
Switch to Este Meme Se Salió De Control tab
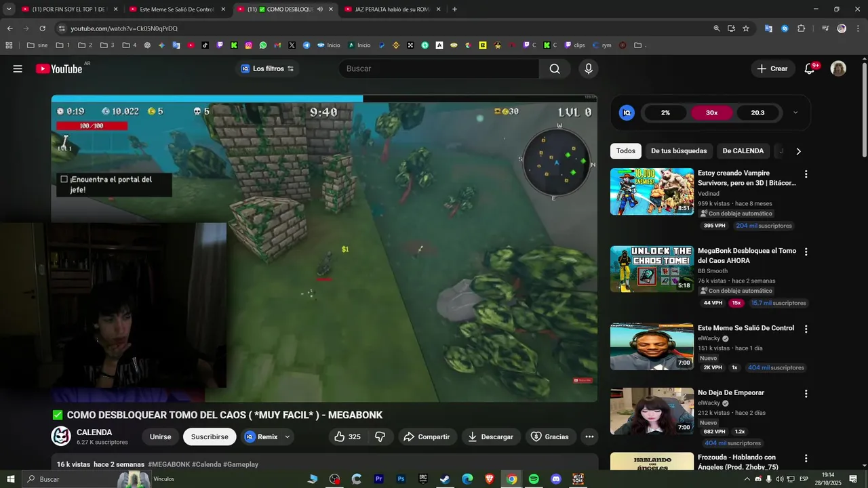(x=178, y=9)
